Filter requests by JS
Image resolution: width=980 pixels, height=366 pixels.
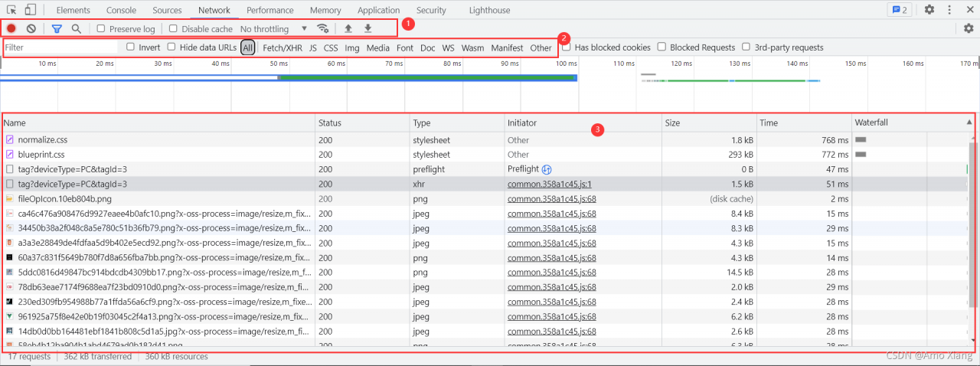coord(313,47)
